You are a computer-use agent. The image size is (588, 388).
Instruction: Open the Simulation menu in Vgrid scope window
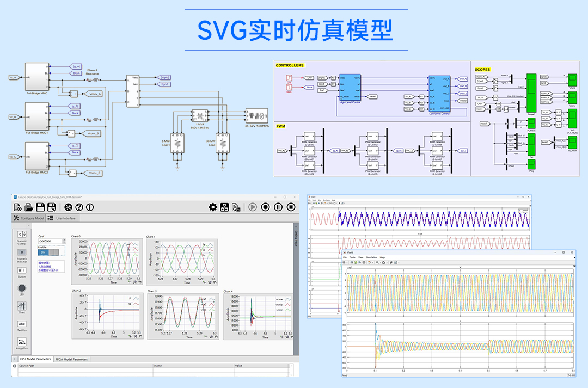[371, 257]
